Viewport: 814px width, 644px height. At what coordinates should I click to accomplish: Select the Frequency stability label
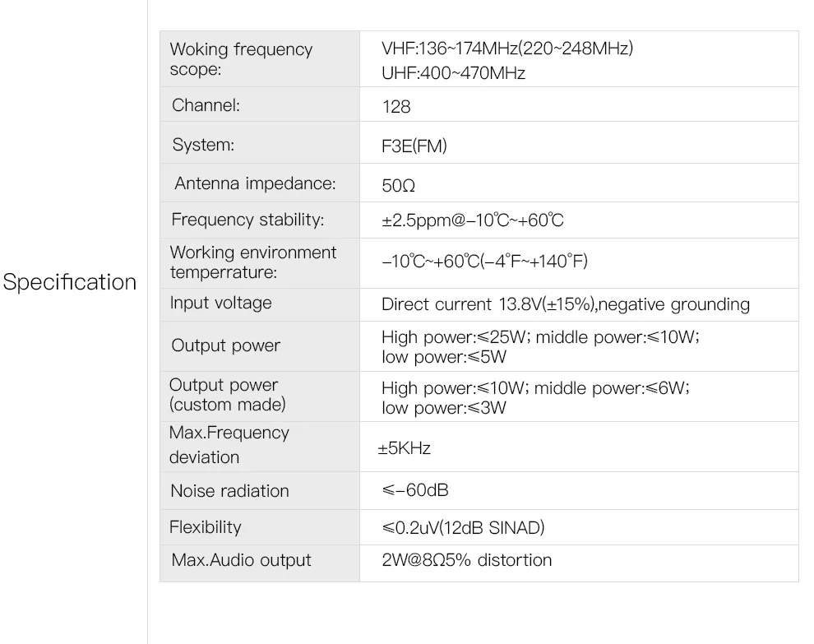pyautogui.click(x=247, y=220)
